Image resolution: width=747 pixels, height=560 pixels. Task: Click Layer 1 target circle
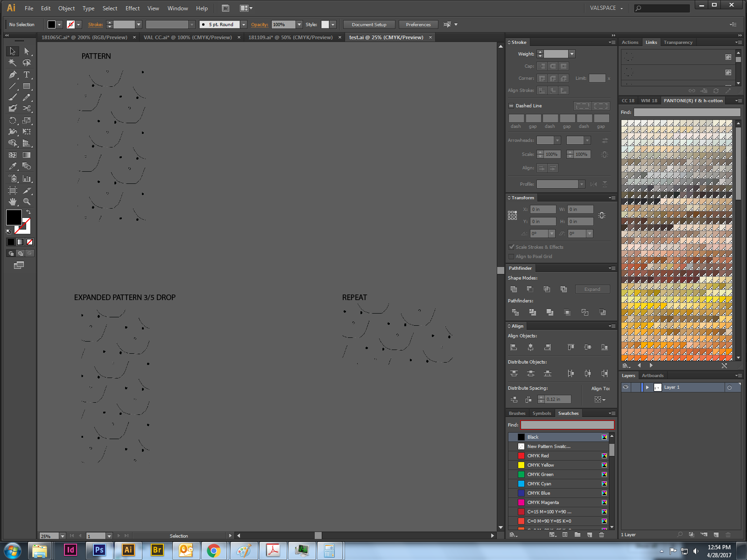pyautogui.click(x=729, y=387)
